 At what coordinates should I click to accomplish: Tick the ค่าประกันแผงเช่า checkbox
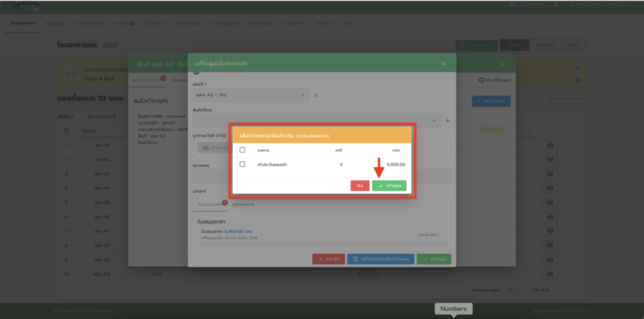coord(242,164)
